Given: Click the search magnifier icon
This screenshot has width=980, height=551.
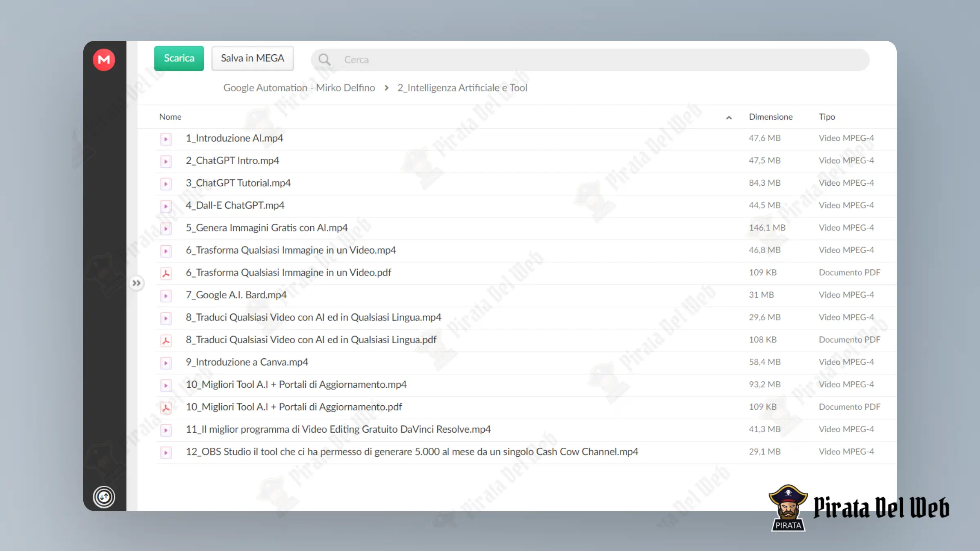Looking at the screenshot, I should point(324,60).
